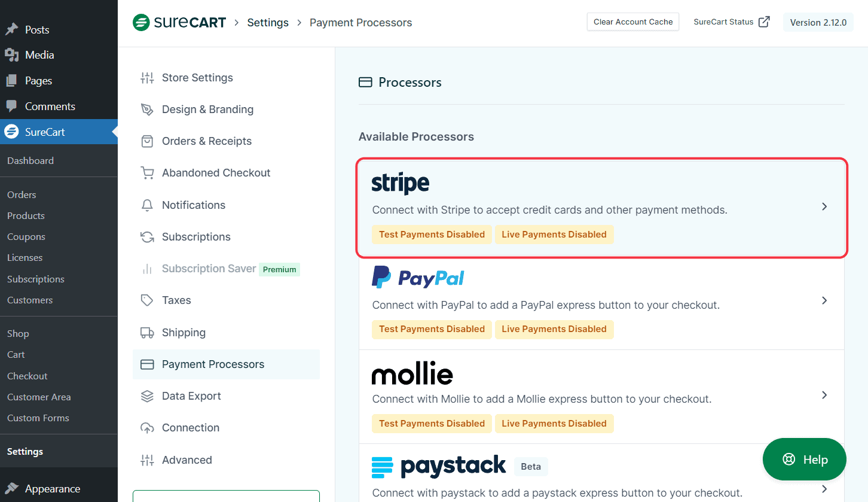
Task: Click the Notifications bell icon
Action: [147, 205]
